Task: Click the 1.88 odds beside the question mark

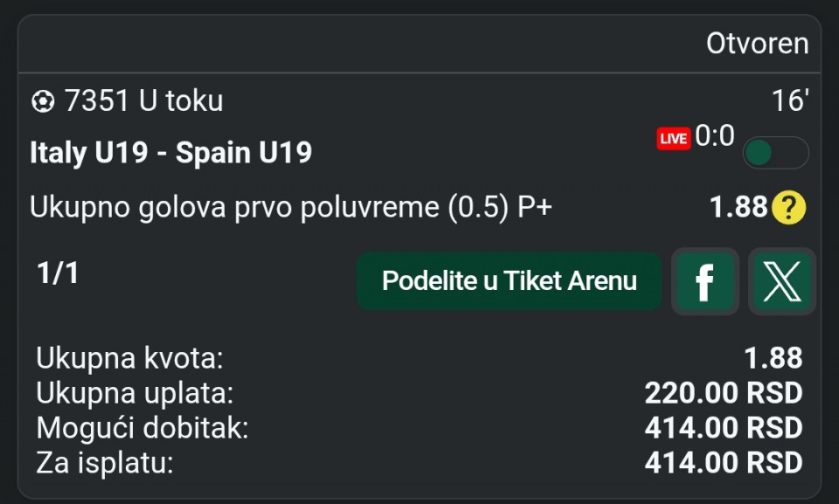Action: click(738, 208)
